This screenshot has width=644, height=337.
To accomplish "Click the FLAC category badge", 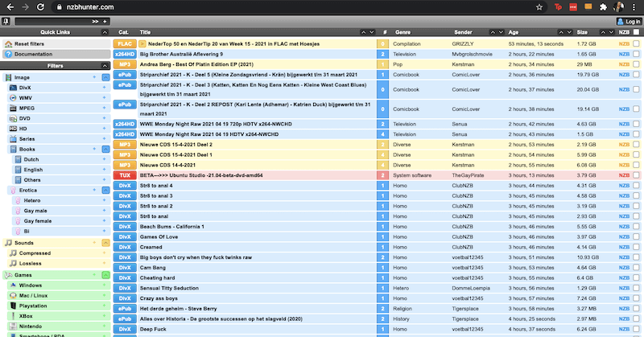I will tap(125, 43).
